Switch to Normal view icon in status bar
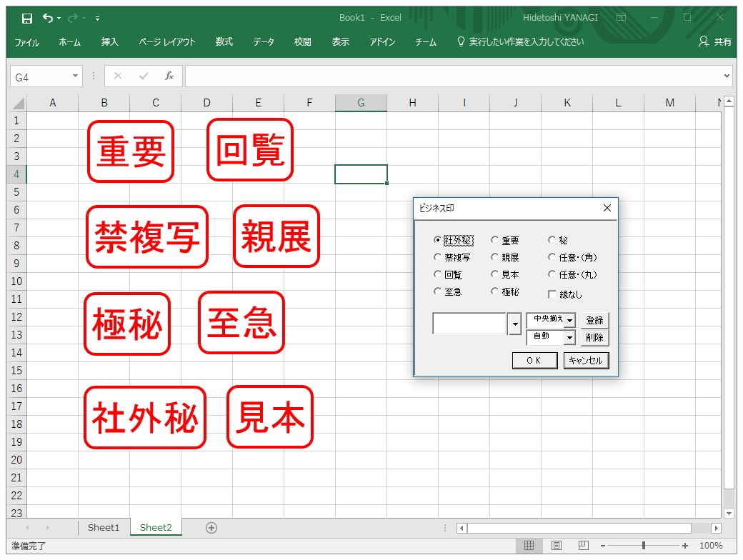This screenshot has height=560, width=743. pyautogui.click(x=529, y=545)
